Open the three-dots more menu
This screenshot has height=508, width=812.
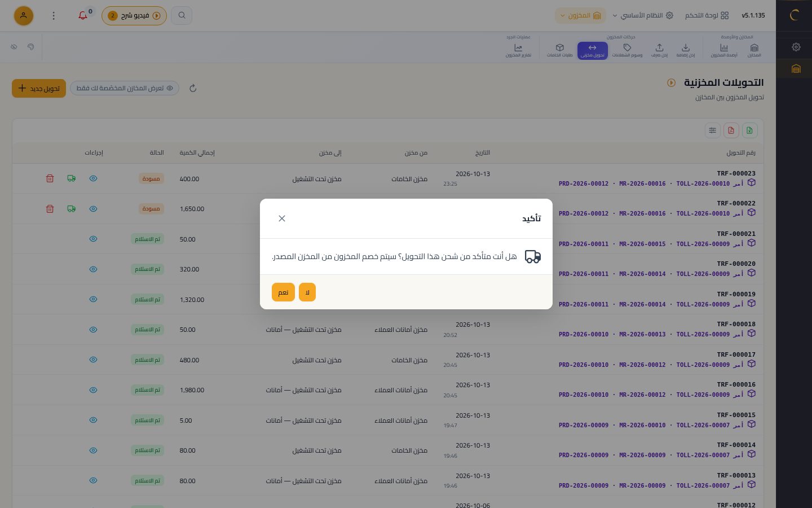[x=54, y=16]
